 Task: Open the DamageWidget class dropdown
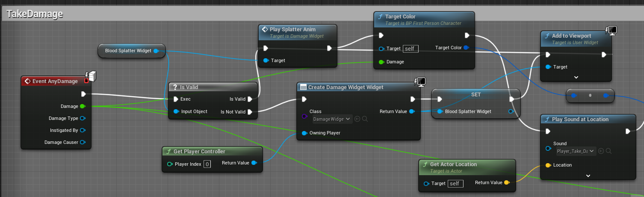pyautogui.click(x=333, y=119)
